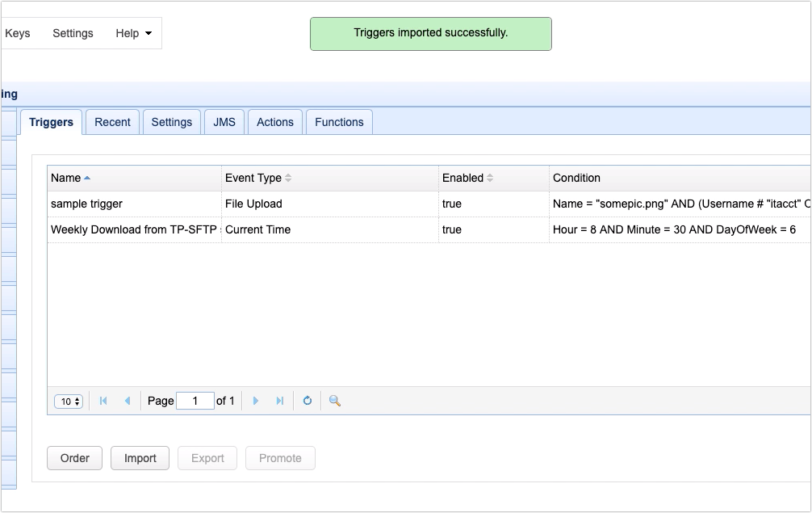This screenshot has width=812, height=513.
Task: Go to first page in pager
Action: click(103, 401)
